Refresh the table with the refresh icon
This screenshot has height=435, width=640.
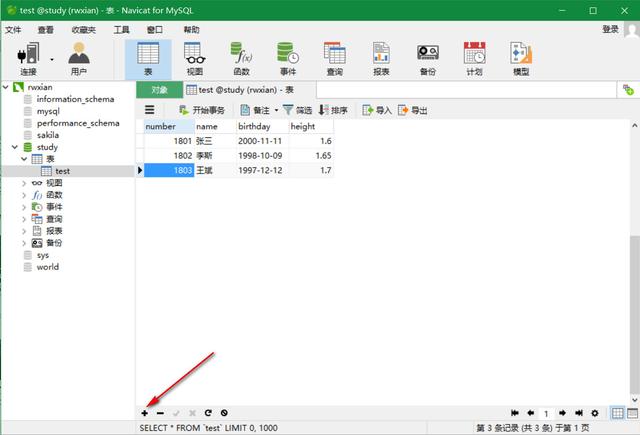208,413
